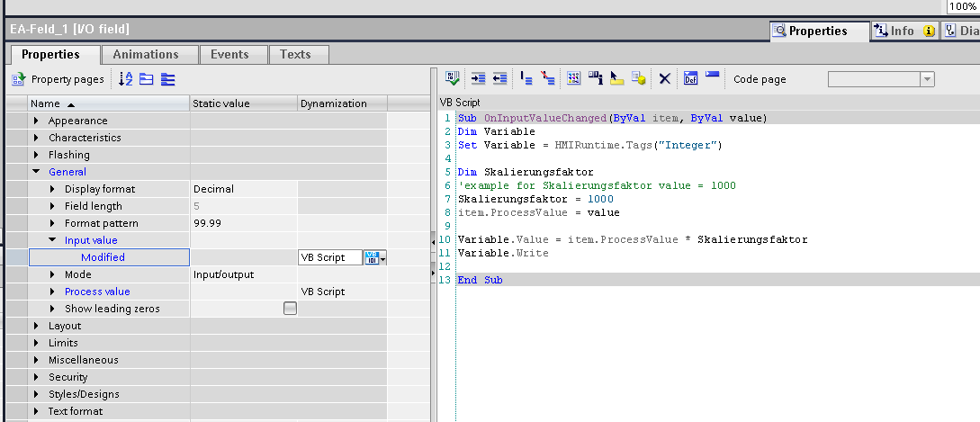Click the Format pattern value 99.99
980x422 pixels.
pyautogui.click(x=209, y=223)
